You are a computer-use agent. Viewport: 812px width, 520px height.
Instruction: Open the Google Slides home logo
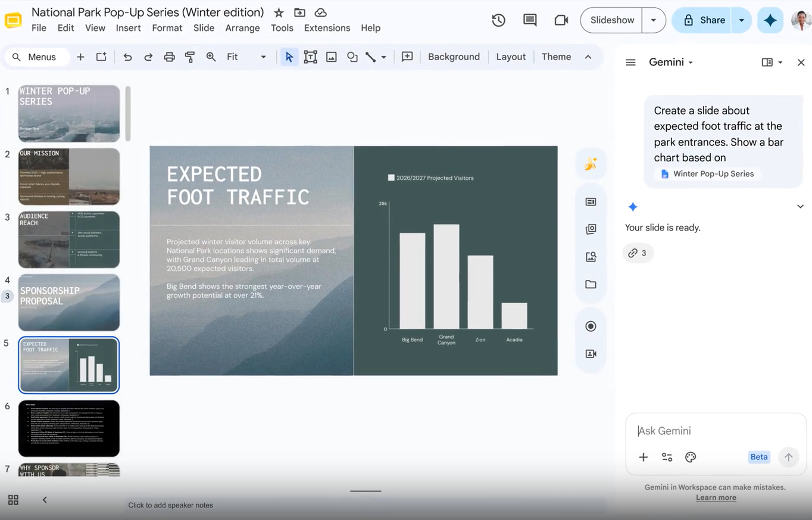(x=13, y=20)
